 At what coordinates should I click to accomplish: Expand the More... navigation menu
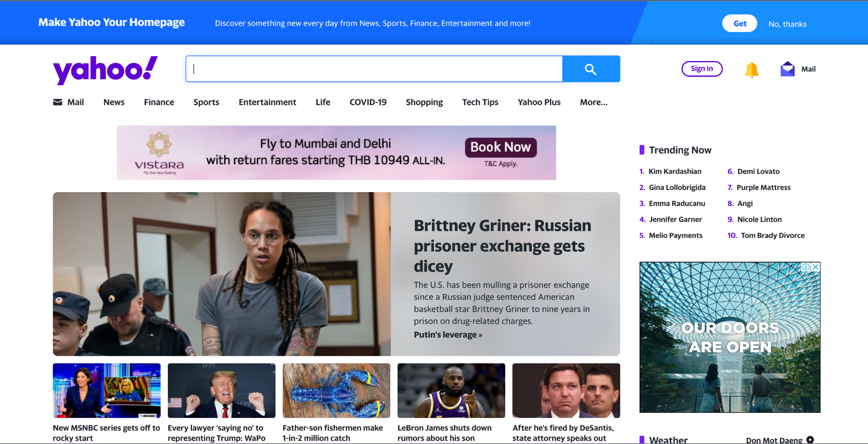[594, 102]
